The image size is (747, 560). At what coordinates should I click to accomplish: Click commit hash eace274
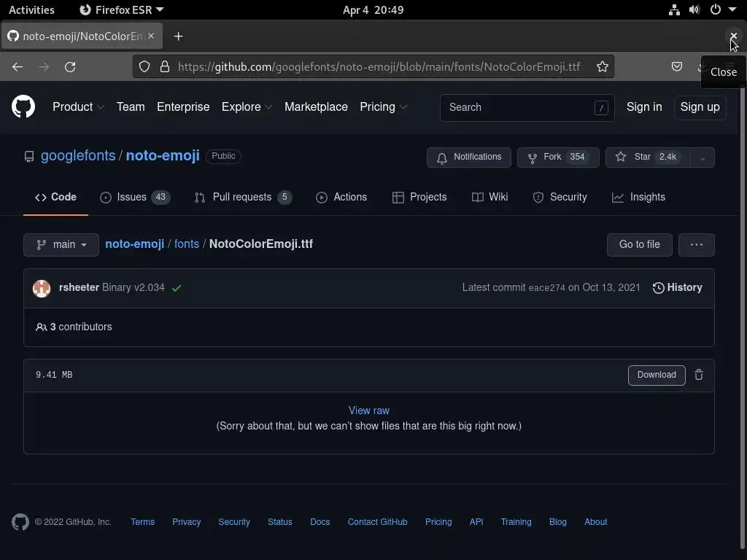pos(546,287)
